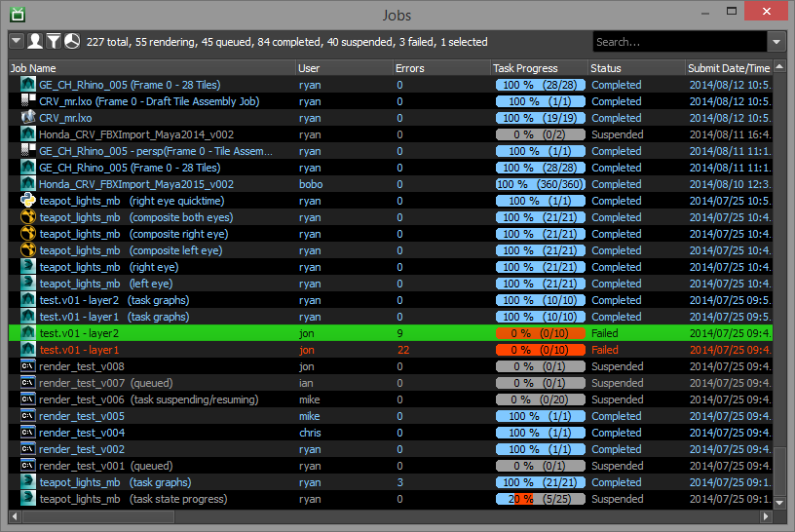795x532 pixels.
Task: Click the Maya icon beside Honda_CRV_FBXImport_Maya2015_v002
Action: [x=28, y=184]
